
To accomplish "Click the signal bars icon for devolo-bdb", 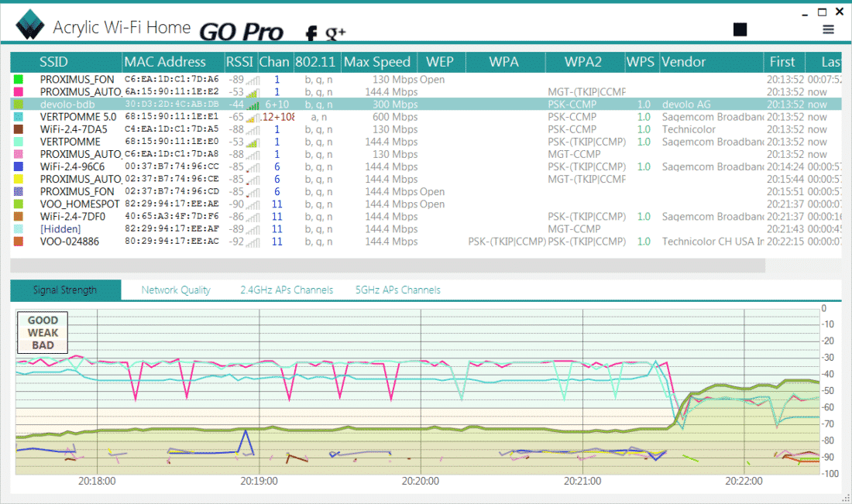I will 253,105.
